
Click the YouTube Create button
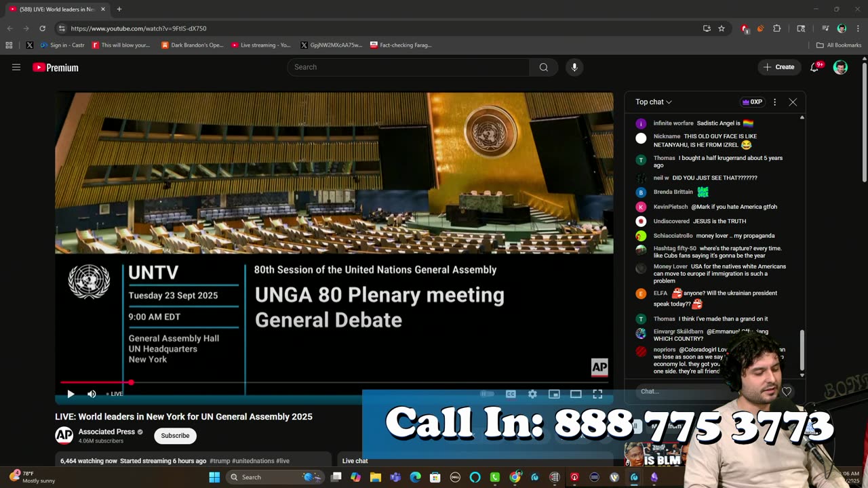coord(779,67)
